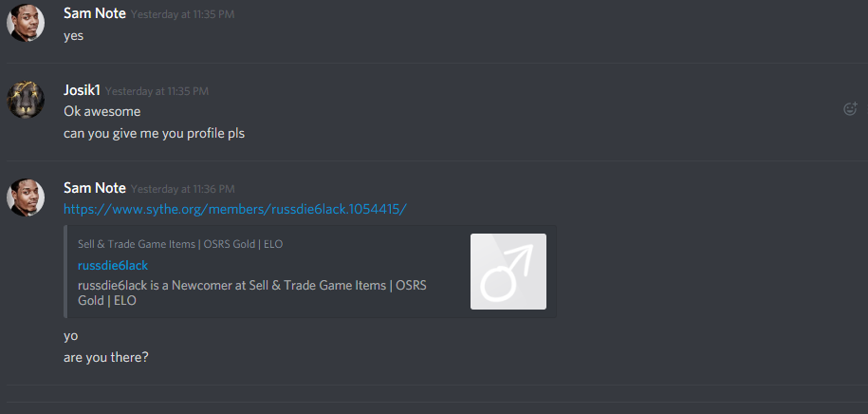Screen dimensions: 868x414
Task: Open the sythe.org members profile URL
Action: (x=235, y=209)
